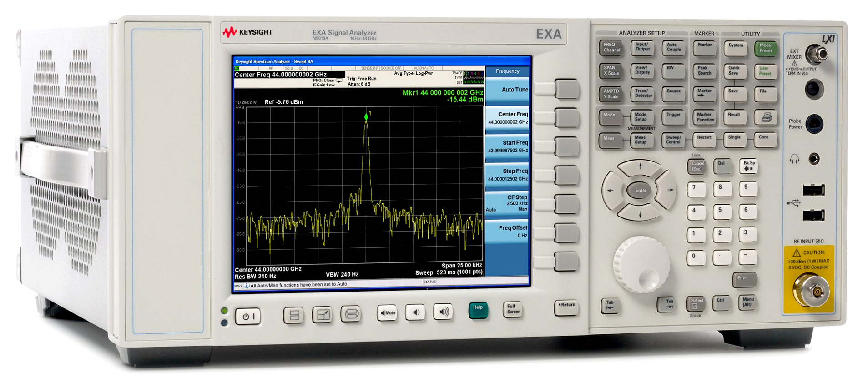Click the marker 1 diamond on the trace peak

point(366,117)
